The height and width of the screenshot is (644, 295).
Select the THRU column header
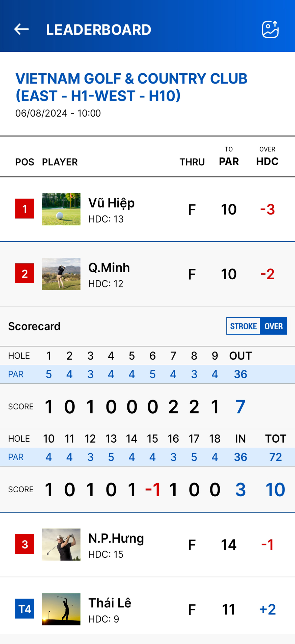point(192,162)
